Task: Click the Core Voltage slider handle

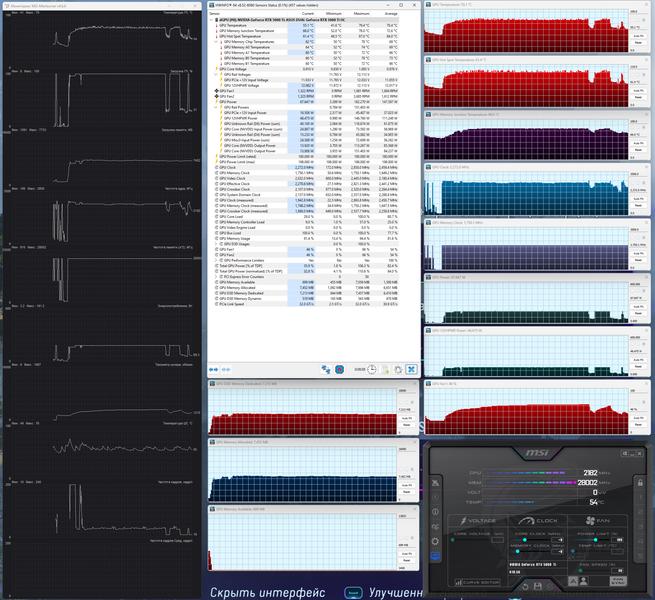Action: [x=453, y=540]
